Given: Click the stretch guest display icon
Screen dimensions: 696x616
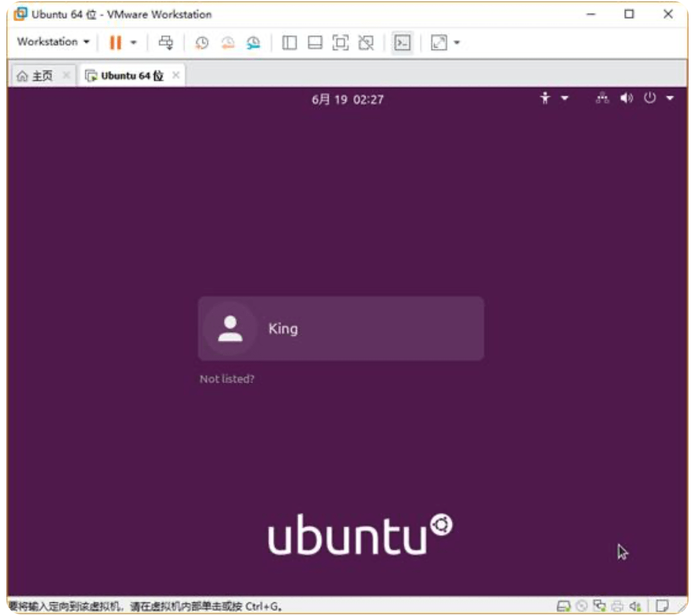Looking at the screenshot, I should click(439, 43).
